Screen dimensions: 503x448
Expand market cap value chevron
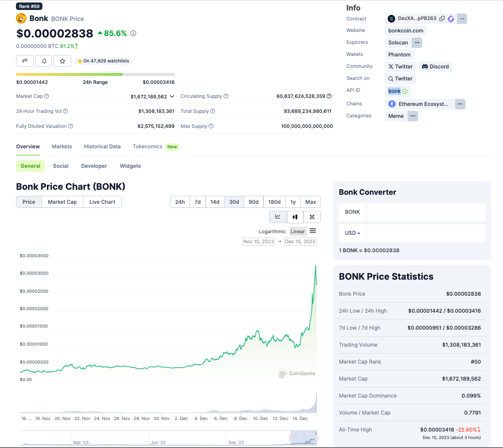(x=172, y=96)
